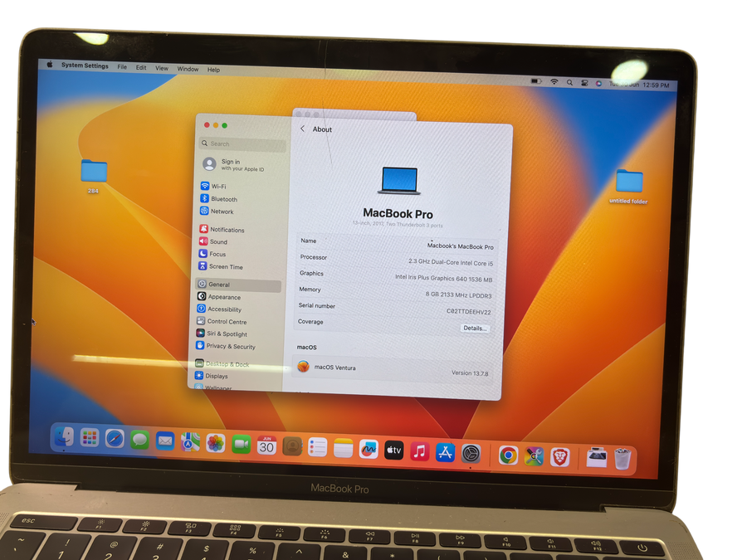The height and width of the screenshot is (560, 747).
Task: Open Mail app in the Dock
Action: pyautogui.click(x=165, y=441)
